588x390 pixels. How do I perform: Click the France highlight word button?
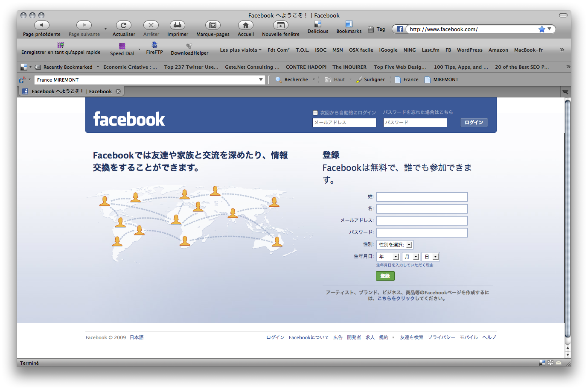click(x=407, y=79)
